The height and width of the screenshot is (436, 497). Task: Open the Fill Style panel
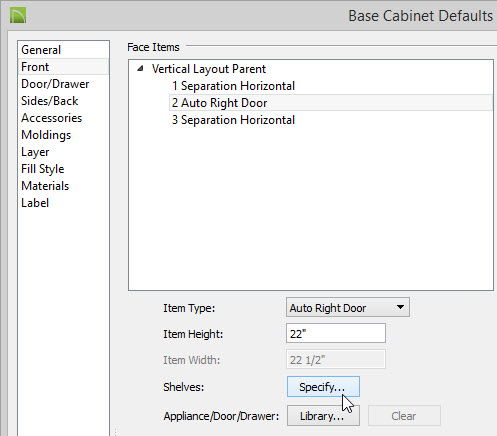click(42, 169)
